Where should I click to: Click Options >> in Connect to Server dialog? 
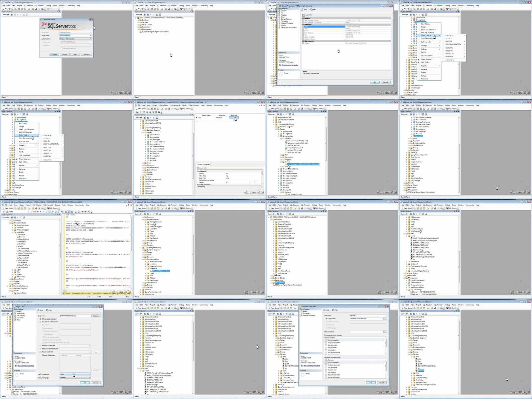coord(86,55)
